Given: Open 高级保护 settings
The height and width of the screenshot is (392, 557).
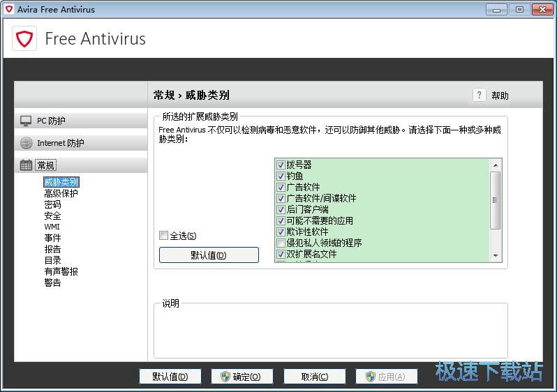Looking at the screenshot, I should click(61, 193).
